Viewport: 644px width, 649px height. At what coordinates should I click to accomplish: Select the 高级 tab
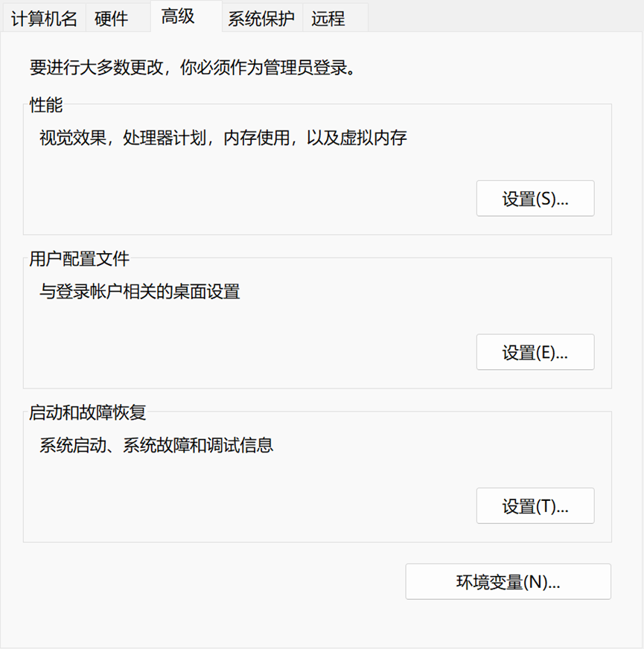pos(186,16)
